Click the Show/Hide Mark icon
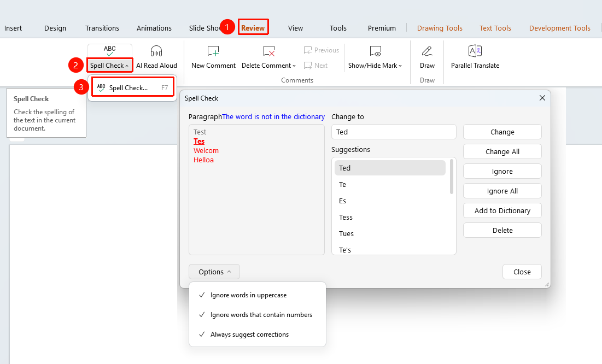This screenshot has height=364, width=602. coord(375,51)
